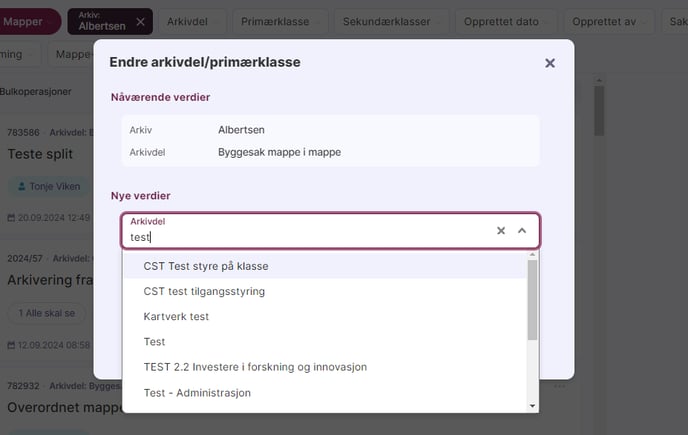Open the Opprettet dato filter

point(505,22)
